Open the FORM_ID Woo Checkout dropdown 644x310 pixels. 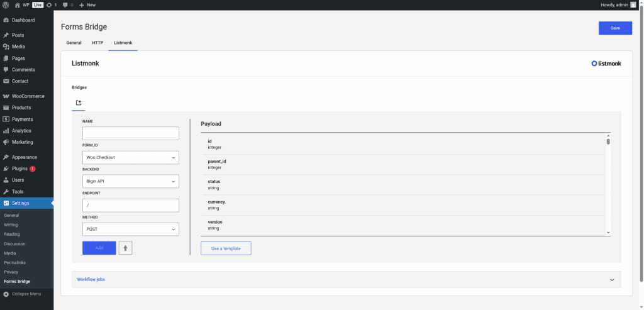click(x=131, y=158)
